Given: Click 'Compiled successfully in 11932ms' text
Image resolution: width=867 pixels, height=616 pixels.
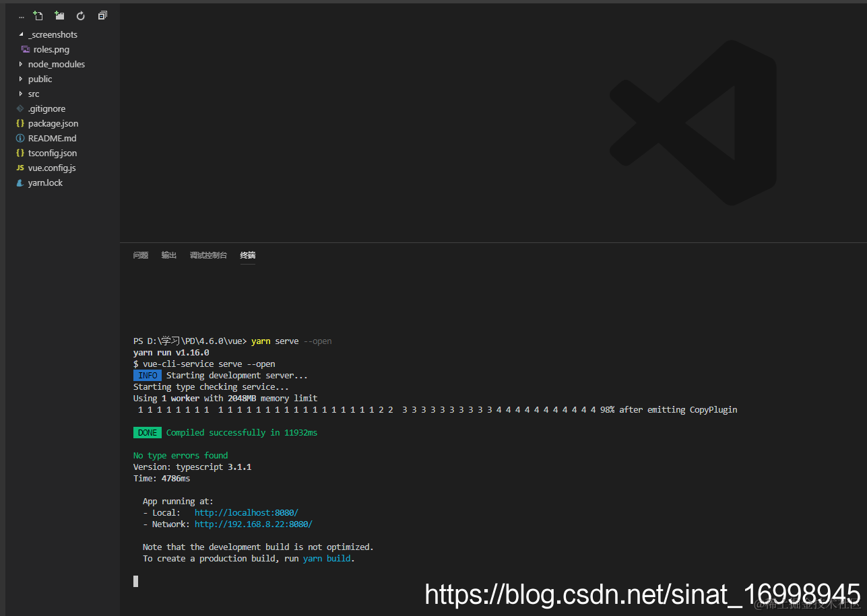Looking at the screenshot, I should pyautogui.click(x=242, y=432).
